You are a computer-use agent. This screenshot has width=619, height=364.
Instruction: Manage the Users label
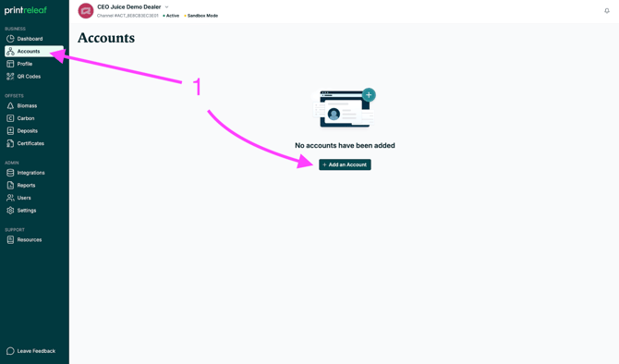pyautogui.click(x=24, y=198)
